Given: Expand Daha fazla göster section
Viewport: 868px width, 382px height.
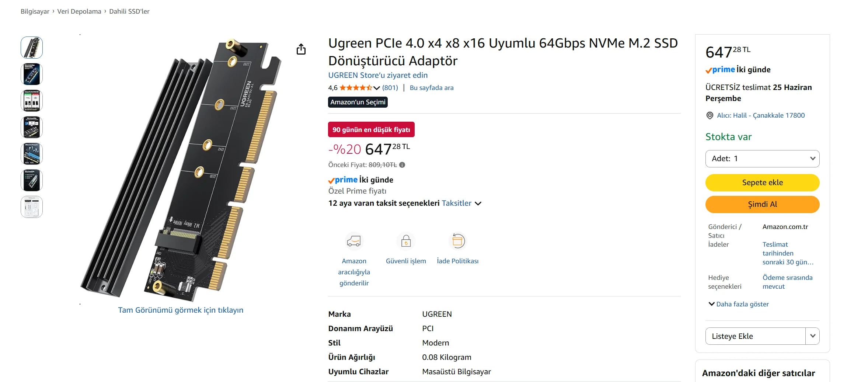Looking at the screenshot, I should click(738, 304).
